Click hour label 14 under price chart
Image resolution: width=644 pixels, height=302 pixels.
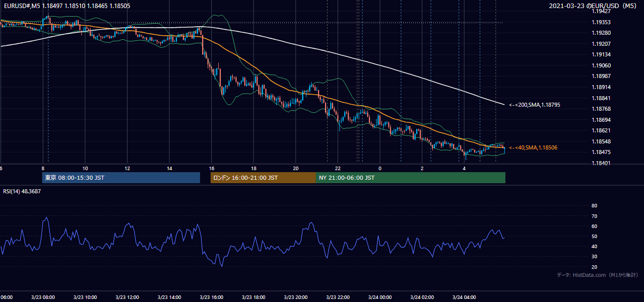pos(169,168)
